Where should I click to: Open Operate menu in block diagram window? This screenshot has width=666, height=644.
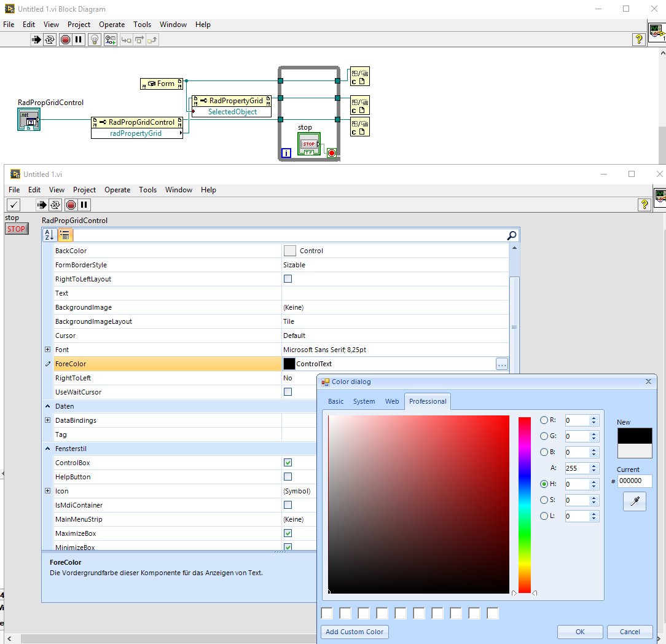(112, 25)
